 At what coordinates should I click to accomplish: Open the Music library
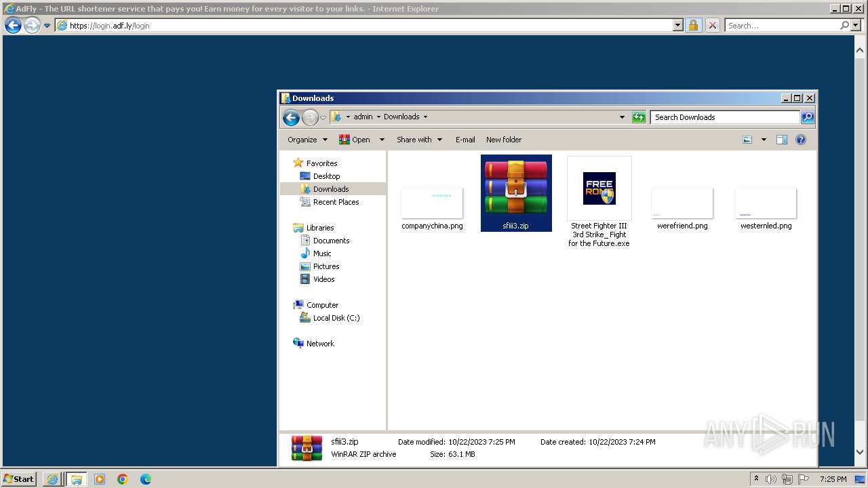pos(322,253)
